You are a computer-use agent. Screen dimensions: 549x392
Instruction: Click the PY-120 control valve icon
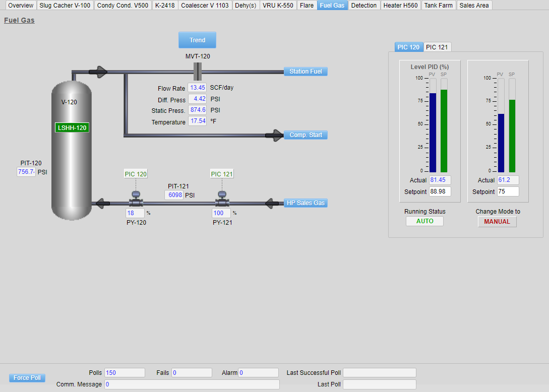click(x=136, y=200)
